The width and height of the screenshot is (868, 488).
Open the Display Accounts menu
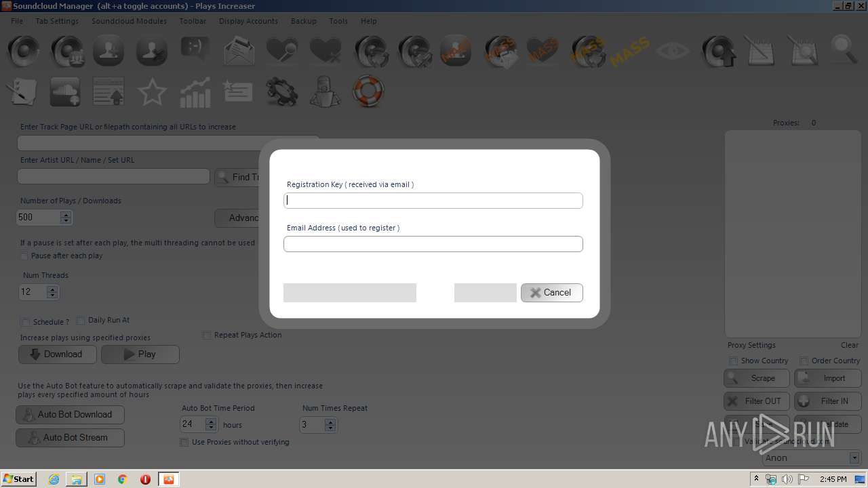(248, 21)
